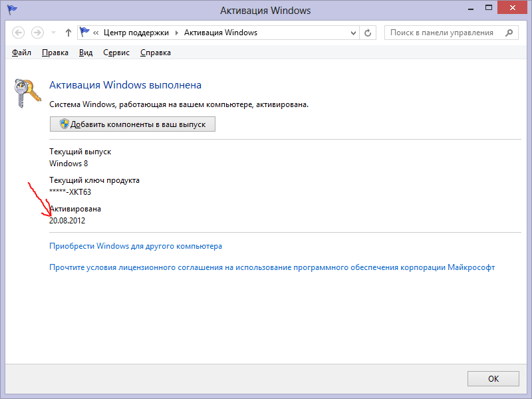Select Активация Windows breadcrumb segment
Screen dimensions: 532x399
(x=221, y=33)
